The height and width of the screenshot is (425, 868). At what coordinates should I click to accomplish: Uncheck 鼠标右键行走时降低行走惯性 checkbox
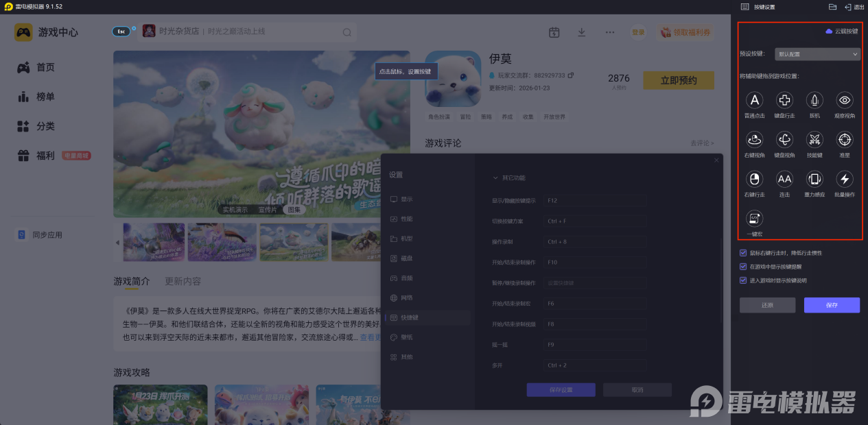coord(743,253)
